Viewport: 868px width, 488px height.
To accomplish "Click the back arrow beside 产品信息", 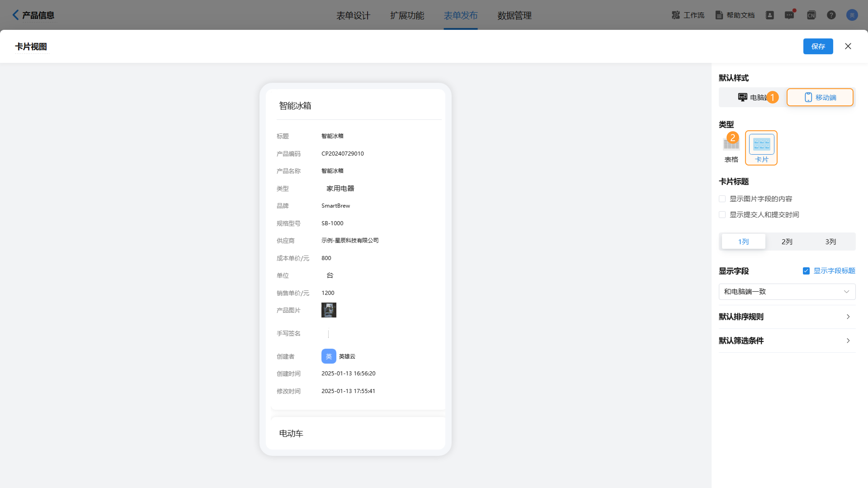I will coord(15,15).
